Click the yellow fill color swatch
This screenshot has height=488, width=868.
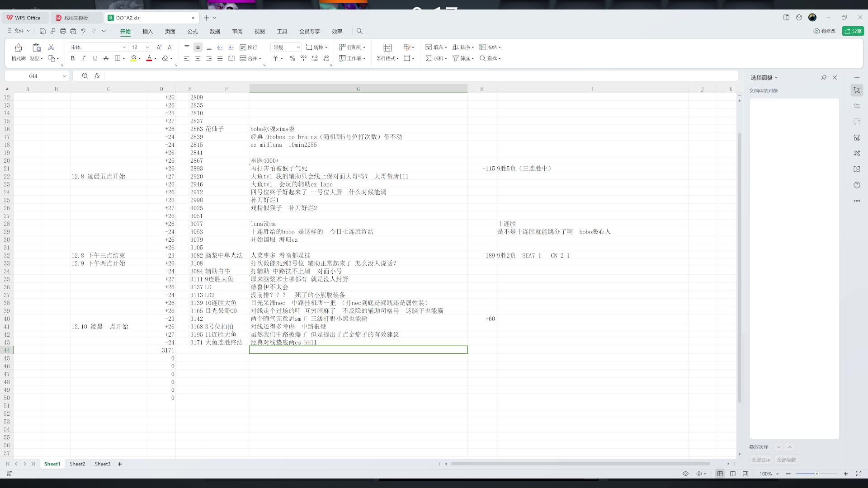coord(133,58)
